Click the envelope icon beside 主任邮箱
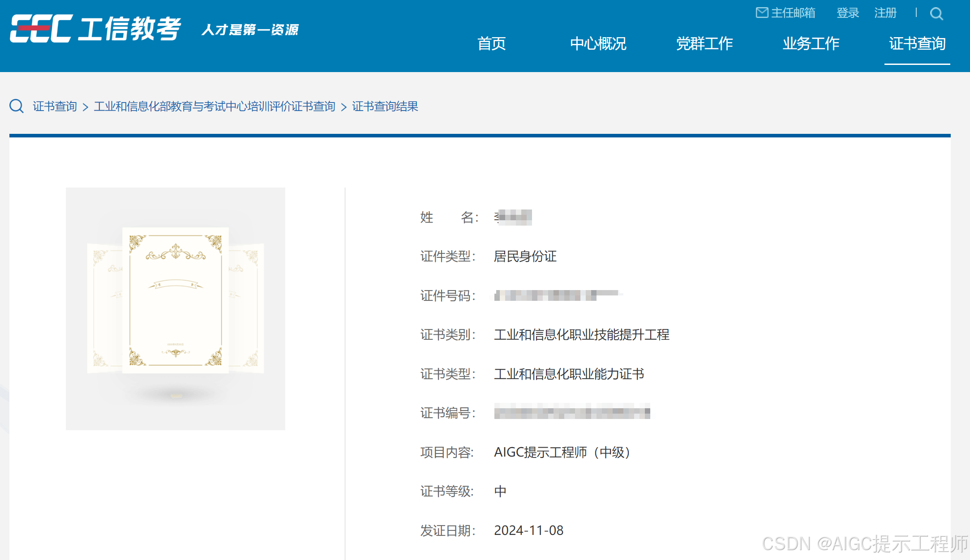Screen dimensions: 970x560 (x=762, y=13)
